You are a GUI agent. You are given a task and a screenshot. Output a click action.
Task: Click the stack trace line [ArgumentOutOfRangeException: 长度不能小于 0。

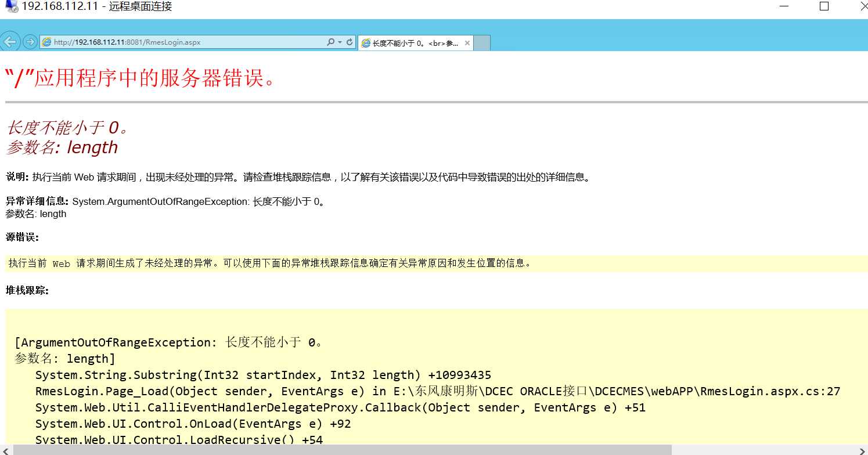pos(168,342)
